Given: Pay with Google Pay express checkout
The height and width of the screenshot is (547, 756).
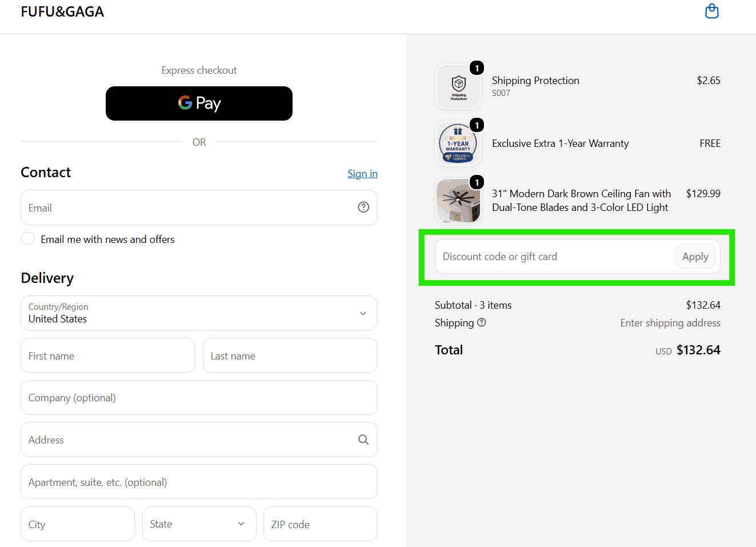Looking at the screenshot, I should click(x=199, y=103).
